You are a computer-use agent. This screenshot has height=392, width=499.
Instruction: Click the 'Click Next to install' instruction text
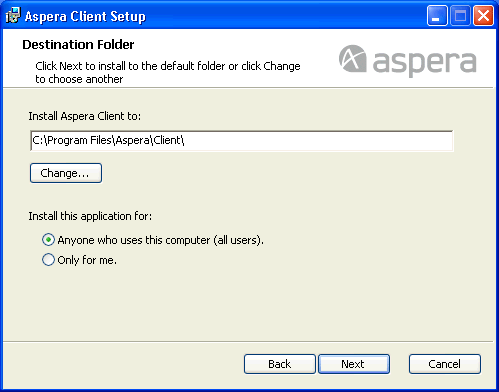(168, 72)
